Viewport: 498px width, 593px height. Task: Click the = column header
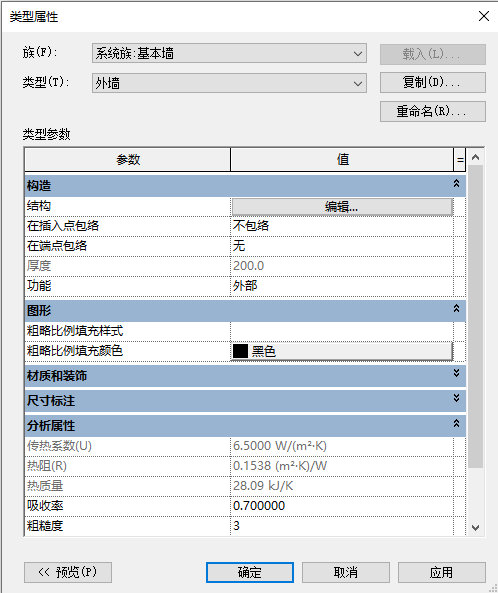(460, 160)
